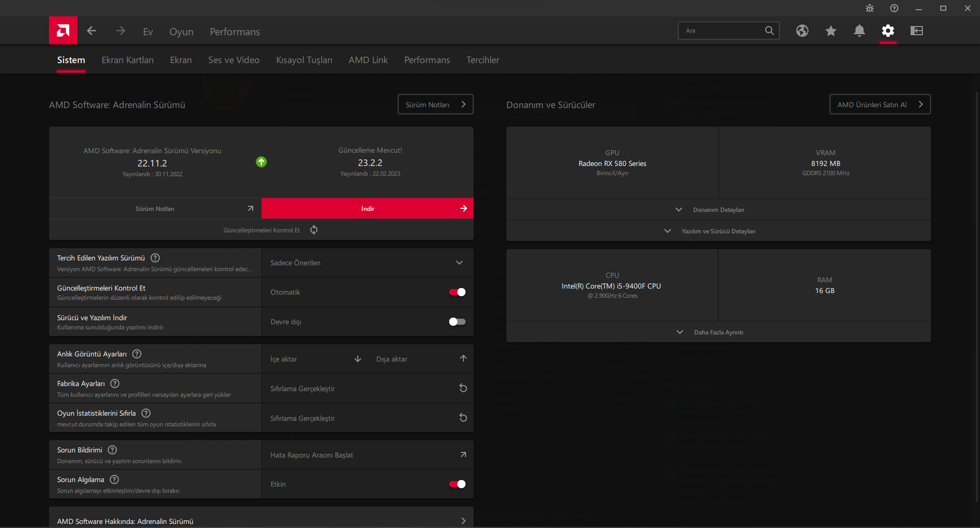The height and width of the screenshot is (528, 980).
Task: Click the Hata Raporu Aracını Başlat arrow icon
Action: (463, 454)
